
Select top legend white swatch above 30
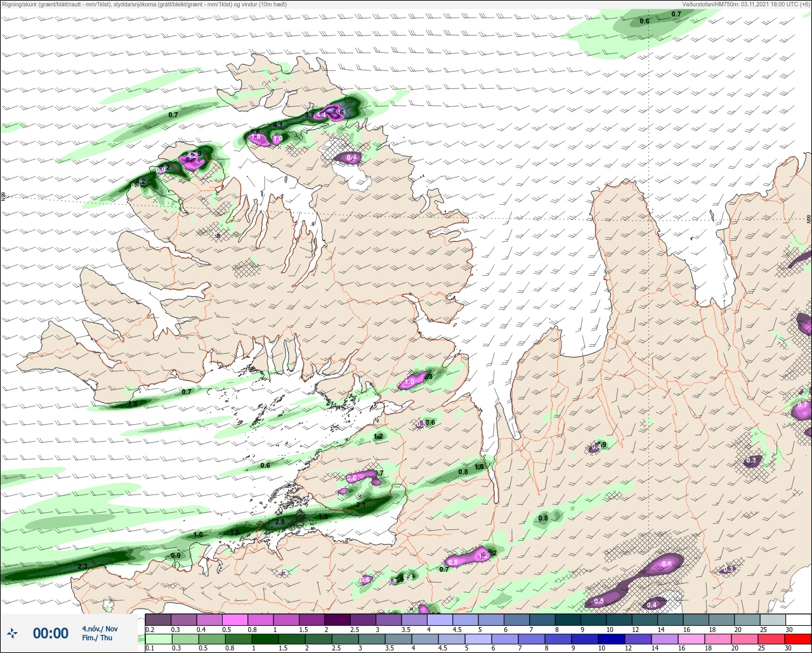(799, 619)
